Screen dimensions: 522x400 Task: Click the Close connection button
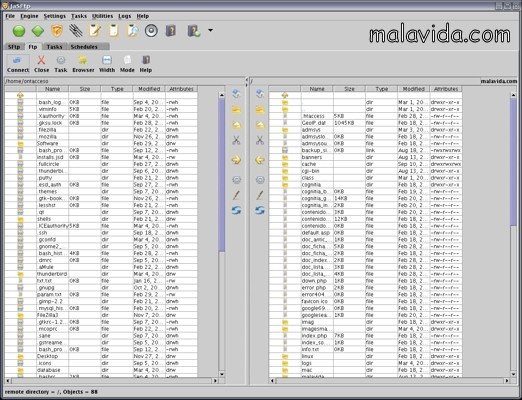coord(41,64)
